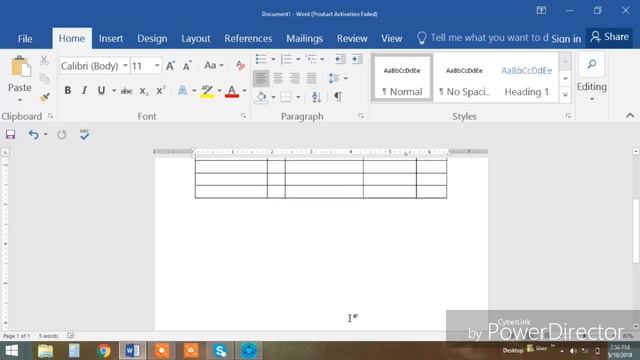Click the Redo/Repeat icon
640x360 pixels.
tap(62, 134)
